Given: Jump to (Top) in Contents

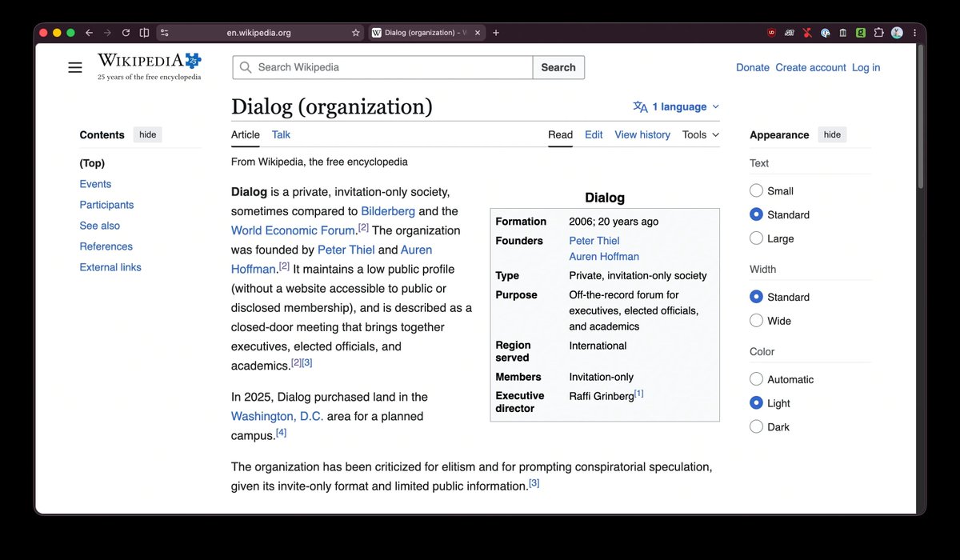Looking at the screenshot, I should (92, 163).
